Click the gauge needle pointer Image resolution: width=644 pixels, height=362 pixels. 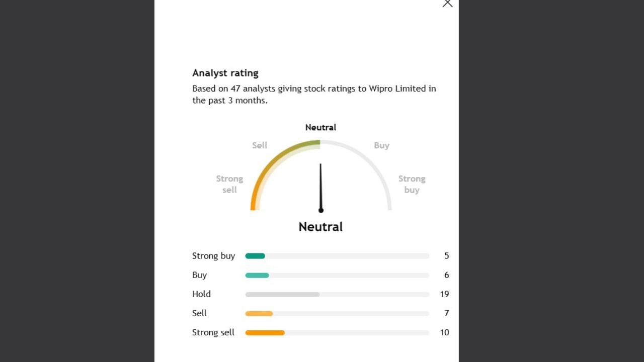(x=320, y=187)
